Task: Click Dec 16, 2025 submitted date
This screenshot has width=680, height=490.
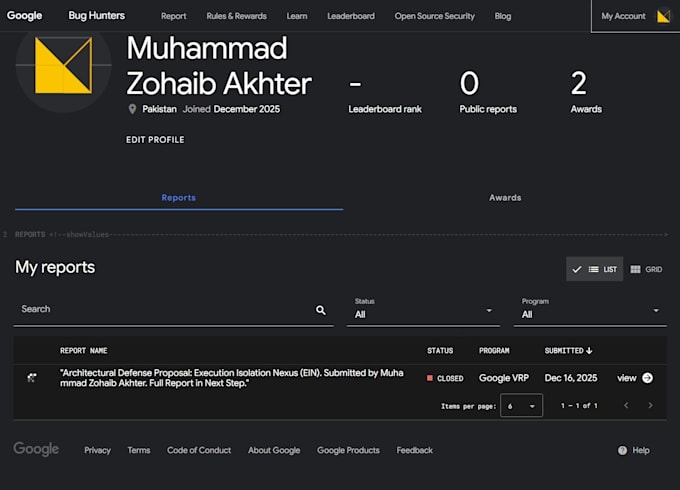Action: [571, 378]
